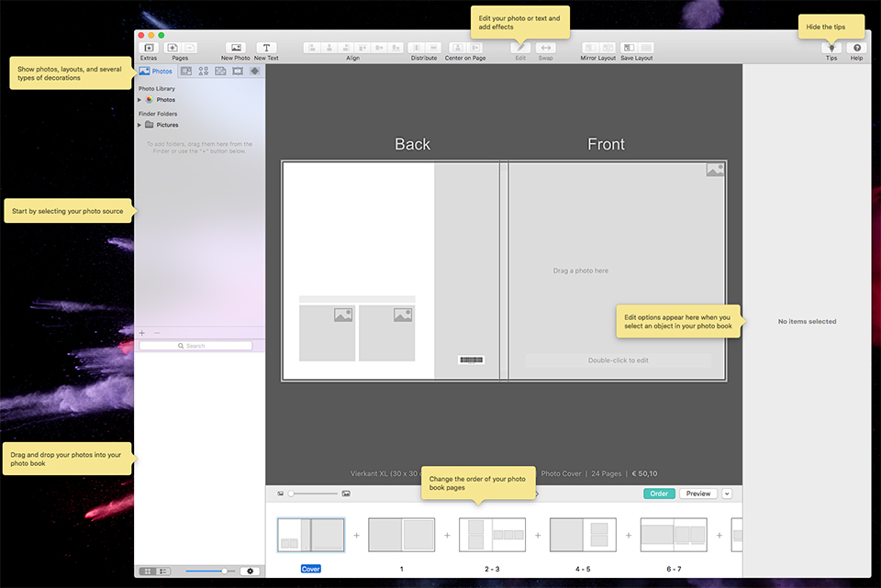Insert pages between Cover and page 1

[356, 535]
